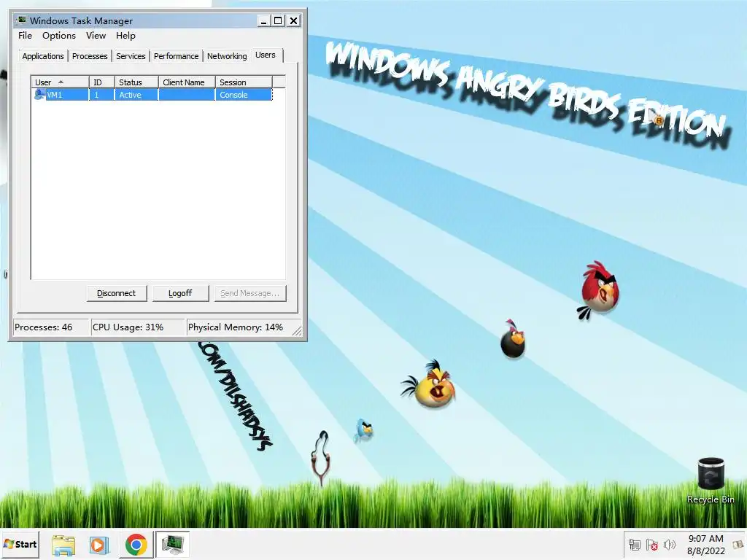The height and width of the screenshot is (560, 747).
Task: Switch to the Networking tab
Action: (227, 56)
